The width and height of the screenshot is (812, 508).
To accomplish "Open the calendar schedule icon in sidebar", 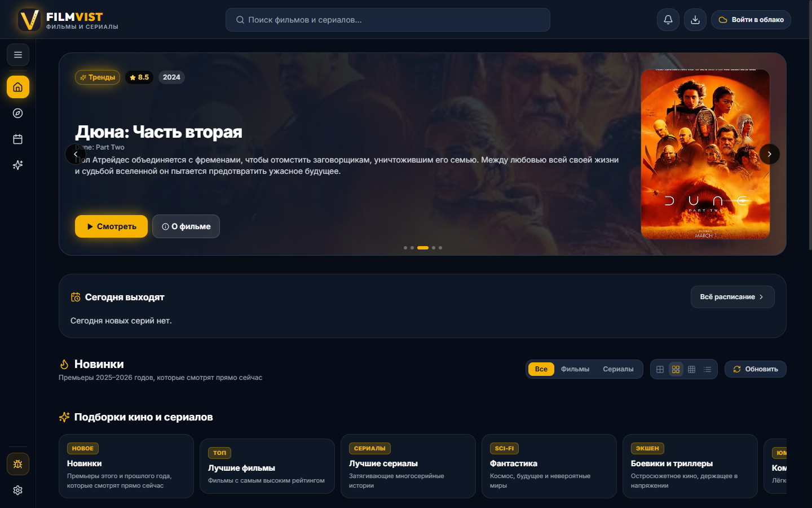I will pyautogui.click(x=18, y=139).
